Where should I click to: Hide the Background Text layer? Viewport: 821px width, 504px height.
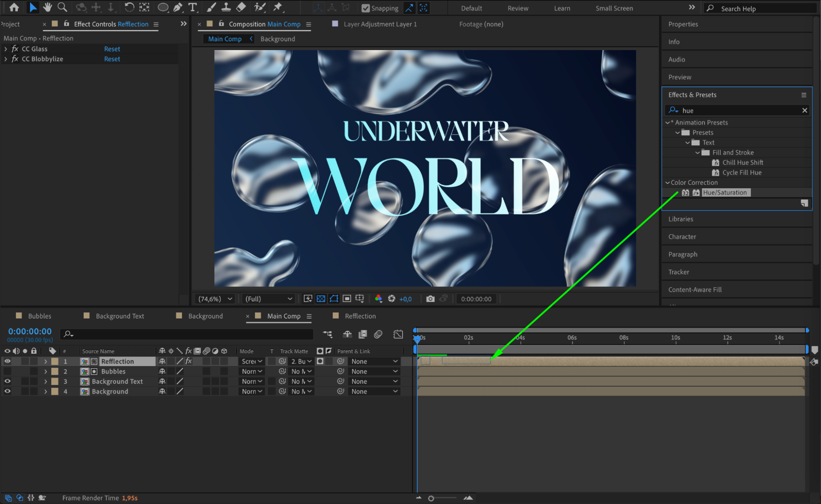(7, 381)
